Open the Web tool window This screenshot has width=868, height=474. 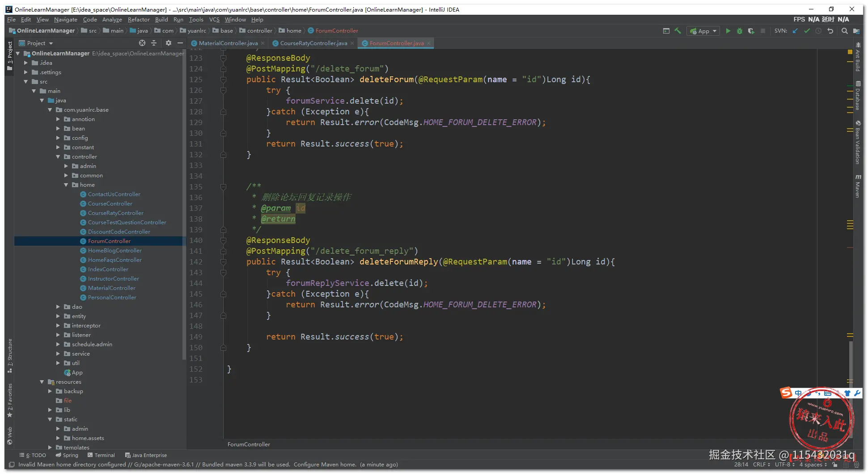(10, 436)
